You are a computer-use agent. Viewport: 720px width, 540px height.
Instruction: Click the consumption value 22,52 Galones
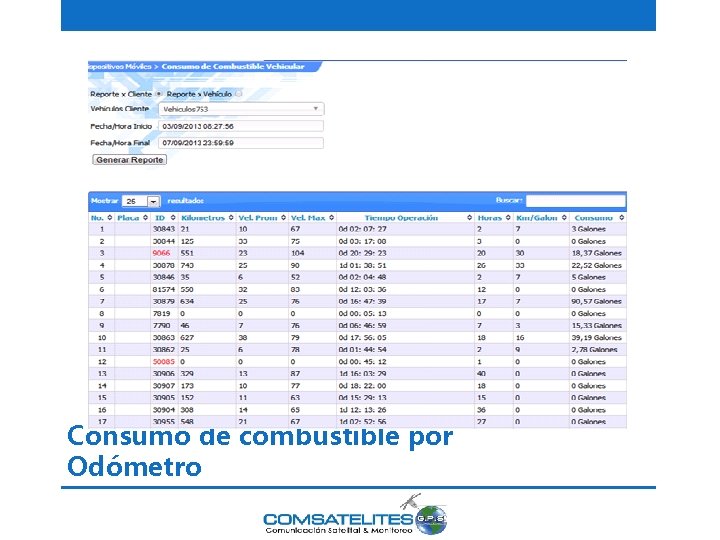coord(596,265)
